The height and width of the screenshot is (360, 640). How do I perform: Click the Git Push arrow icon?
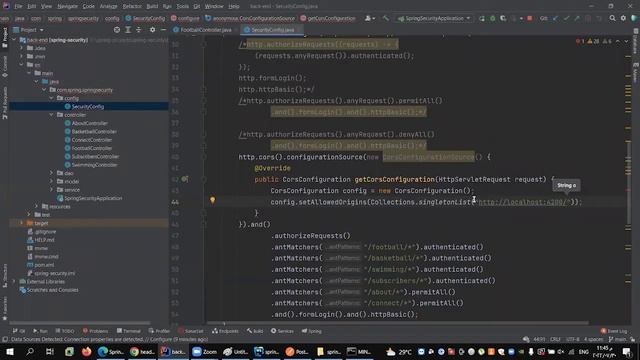pyautogui.click(x=577, y=18)
